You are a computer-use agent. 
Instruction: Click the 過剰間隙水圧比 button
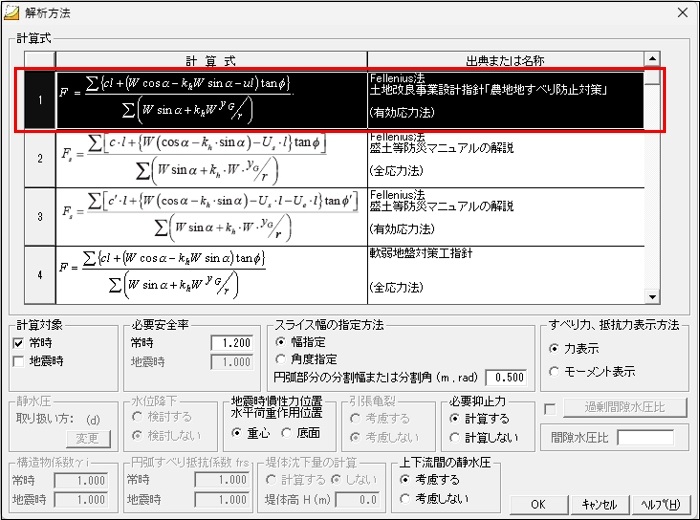(625, 408)
